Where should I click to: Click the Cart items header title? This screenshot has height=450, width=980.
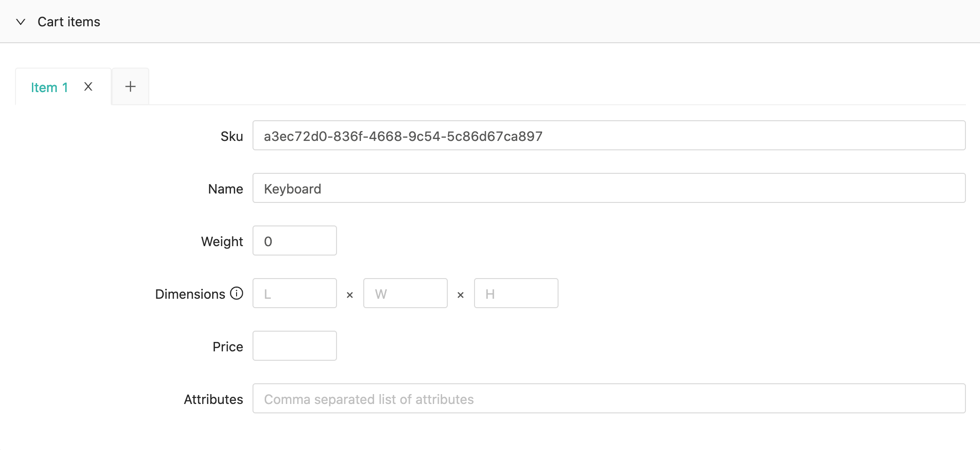[x=69, y=22]
